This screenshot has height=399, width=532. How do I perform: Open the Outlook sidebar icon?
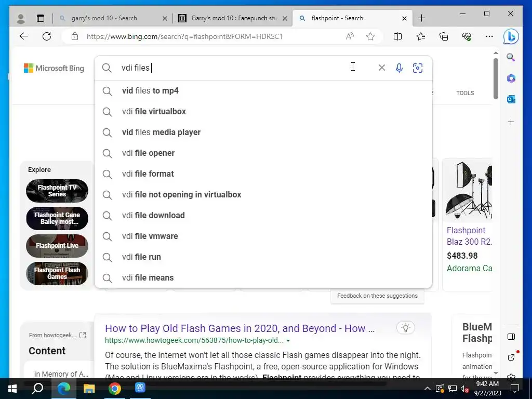(511, 99)
